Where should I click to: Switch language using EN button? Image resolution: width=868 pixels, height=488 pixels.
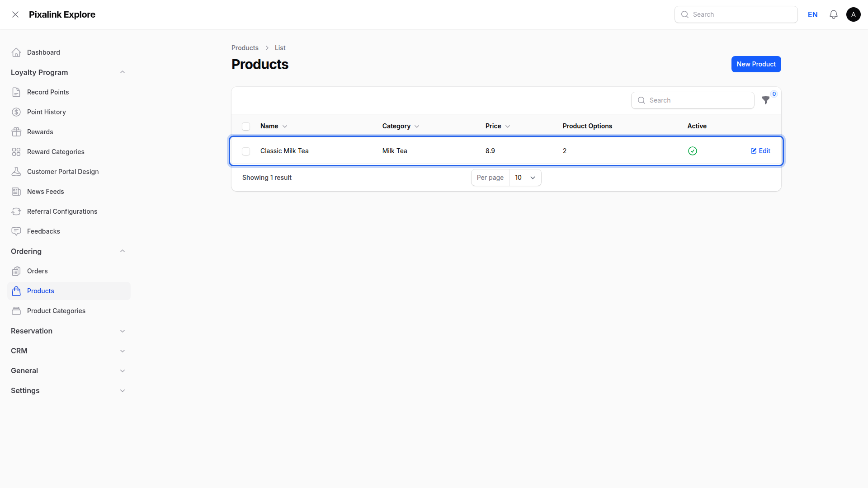click(813, 14)
